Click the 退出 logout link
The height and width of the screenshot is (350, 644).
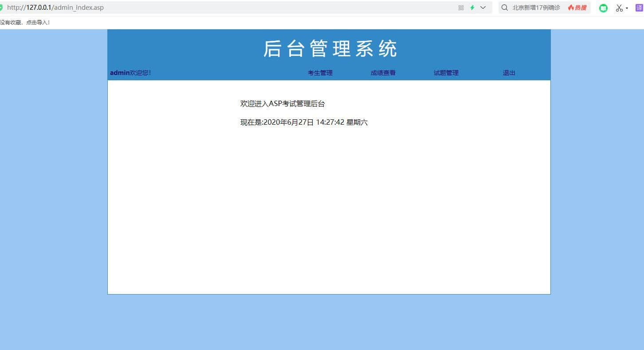[x=509, y=73]
